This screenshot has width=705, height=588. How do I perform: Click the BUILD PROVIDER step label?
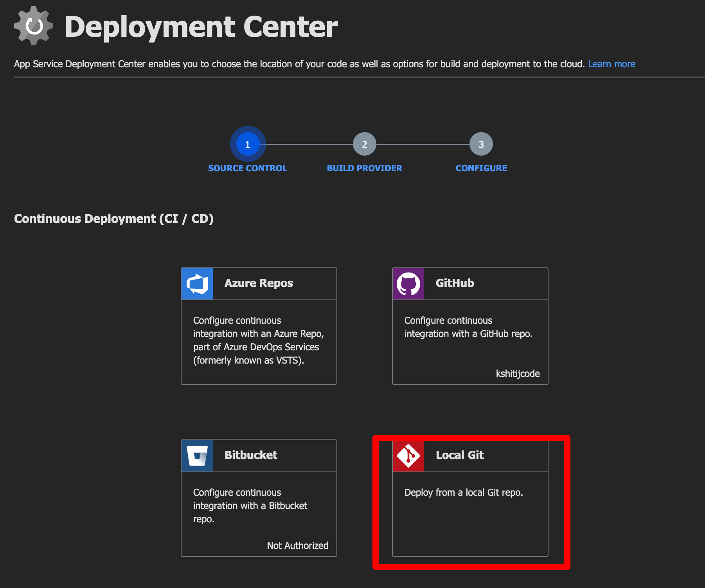click(364, 168)
